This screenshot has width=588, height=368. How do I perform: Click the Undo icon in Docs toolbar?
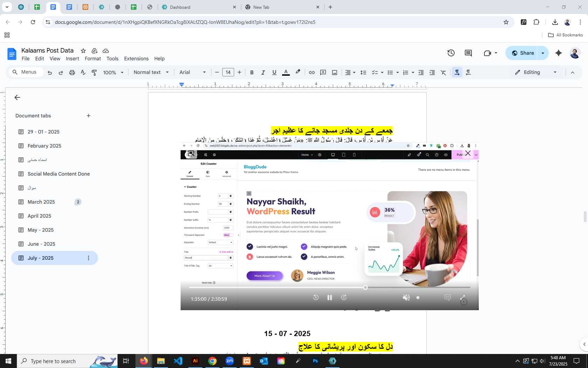50,73
